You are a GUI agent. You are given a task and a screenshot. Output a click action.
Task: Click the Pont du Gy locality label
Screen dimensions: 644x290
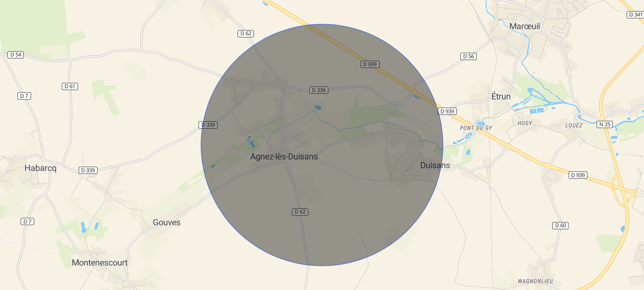[x=476, y=128]
